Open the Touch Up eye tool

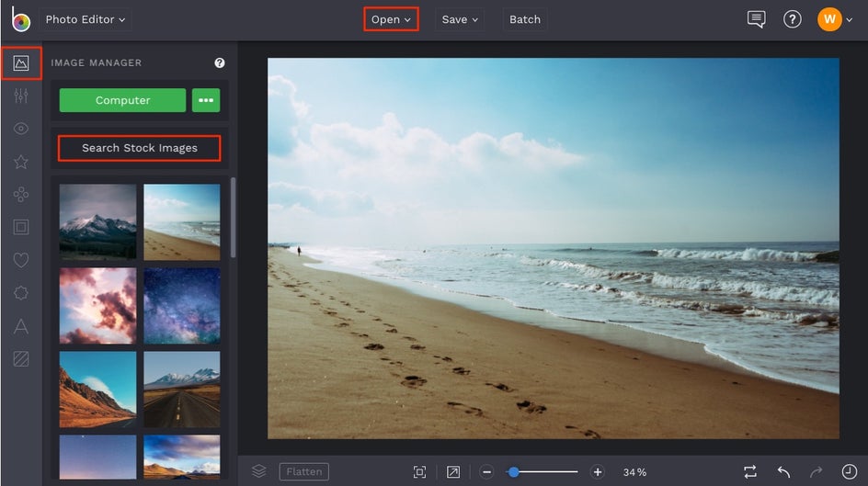point(21,129)
